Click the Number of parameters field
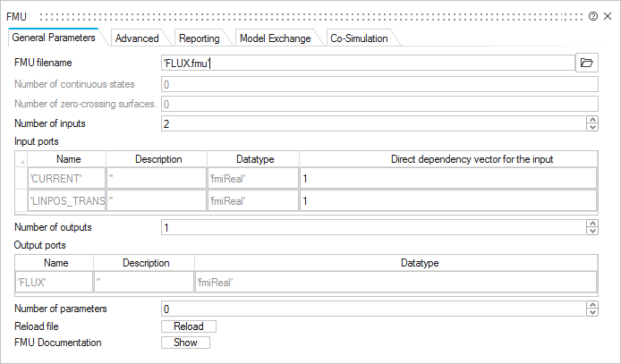 373,309
